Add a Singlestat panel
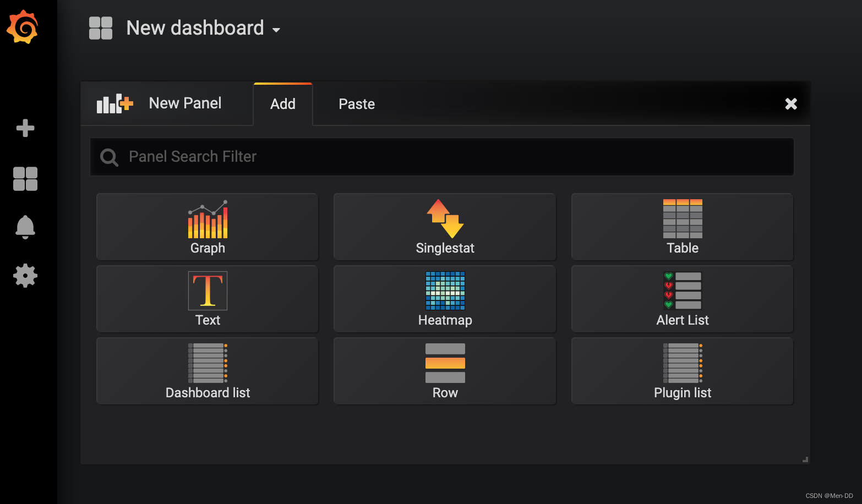 (x=445, y=227)
